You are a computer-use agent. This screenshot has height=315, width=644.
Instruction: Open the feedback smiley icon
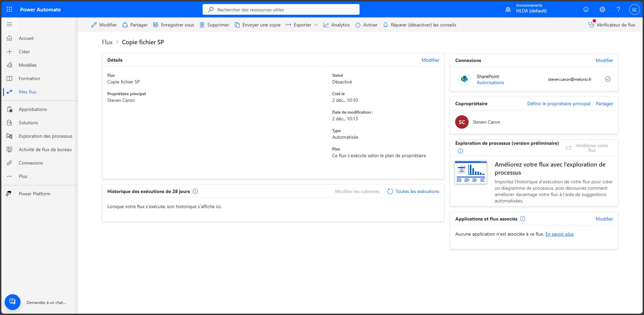tap(586, 9)
